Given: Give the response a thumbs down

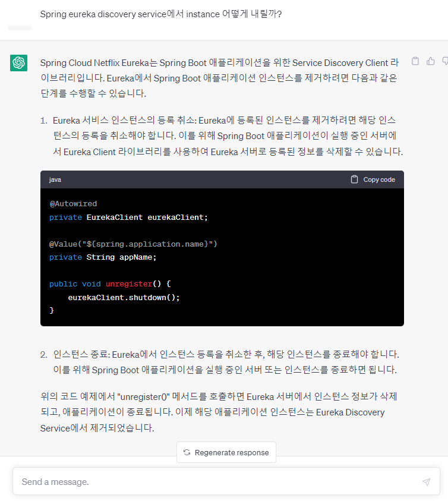Looking at the screenshot, I should [x=445, y=61].
